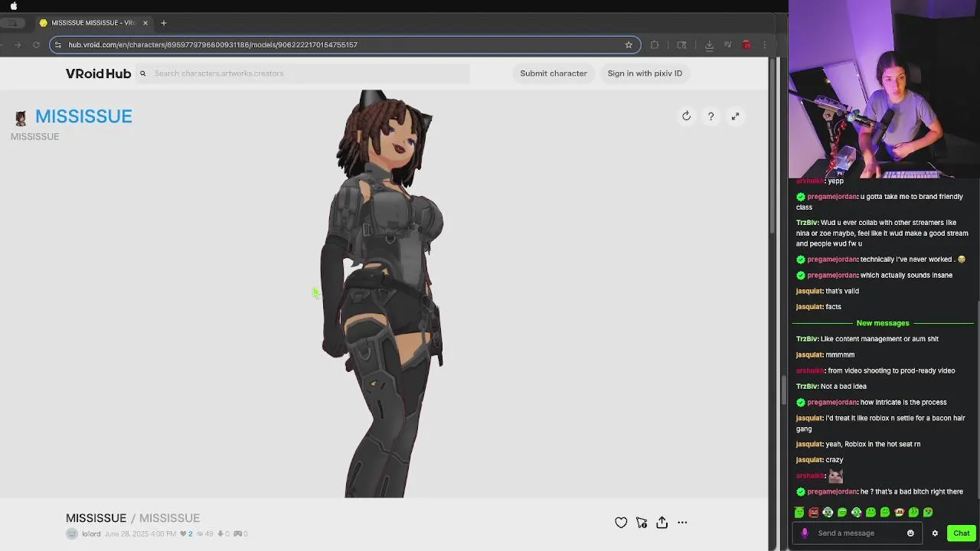This screenshot has width=980, height=551.
Task: Click the June 28, 2025 date
Action: (x=140, y=533)
